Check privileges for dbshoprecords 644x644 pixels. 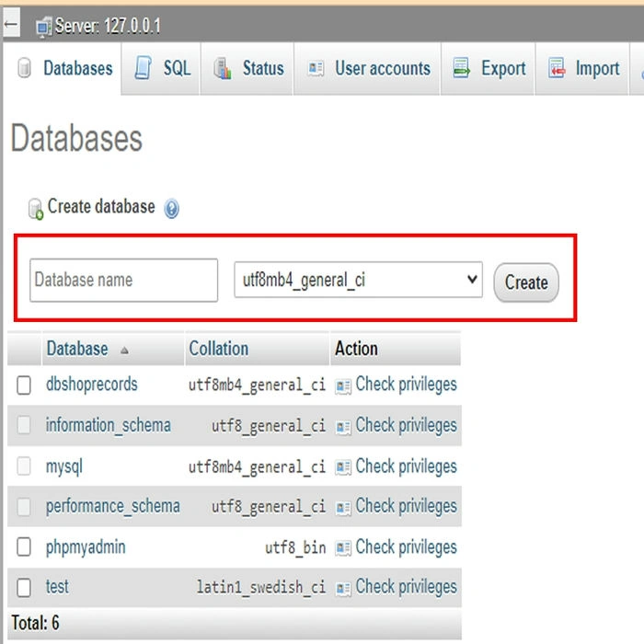coord(406,385)
